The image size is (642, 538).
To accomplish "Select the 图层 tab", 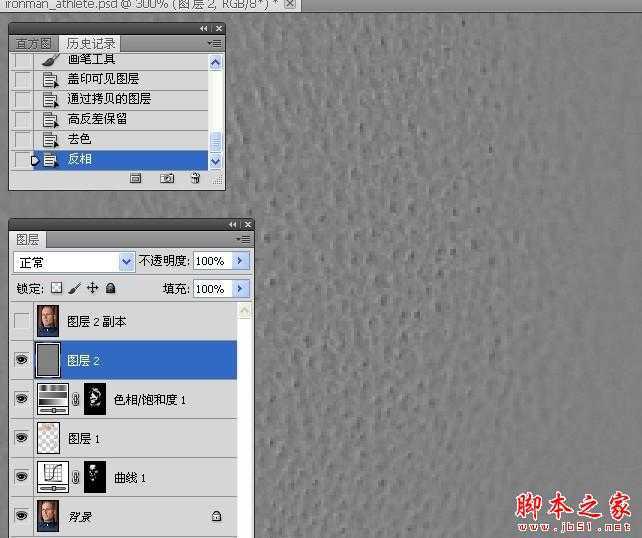I will click(x=27, y=240).
